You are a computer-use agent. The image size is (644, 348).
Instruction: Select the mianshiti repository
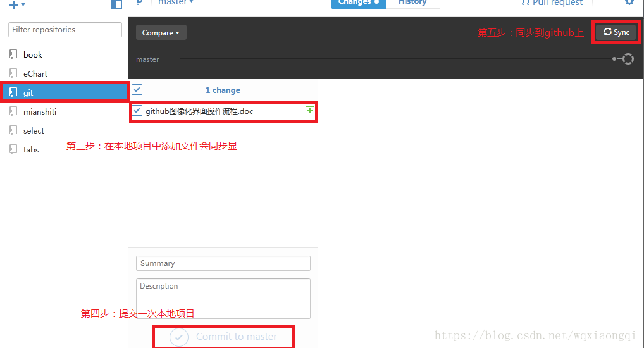pos(64,111)
